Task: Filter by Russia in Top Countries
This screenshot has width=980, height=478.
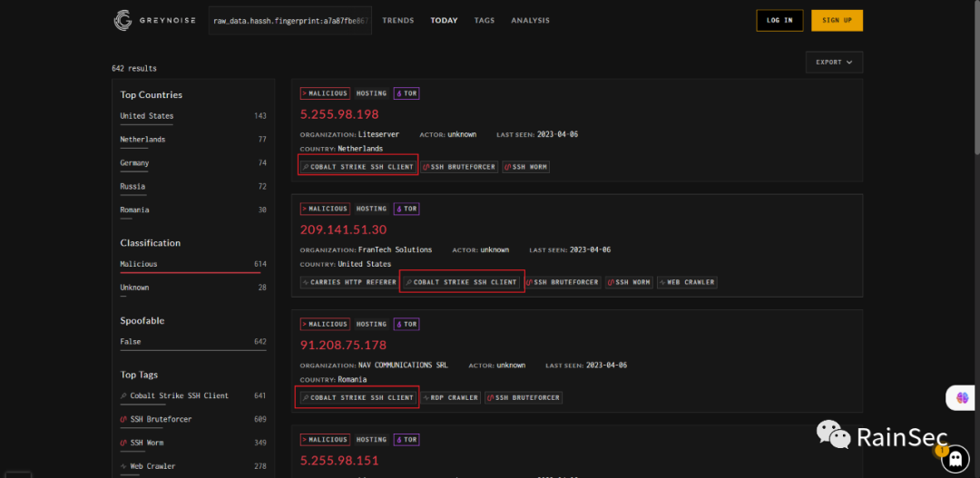Action: tap(193, 187)
